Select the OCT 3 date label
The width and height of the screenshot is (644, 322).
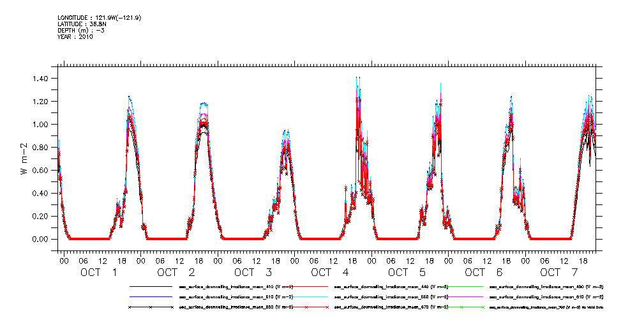coord(253,272)
